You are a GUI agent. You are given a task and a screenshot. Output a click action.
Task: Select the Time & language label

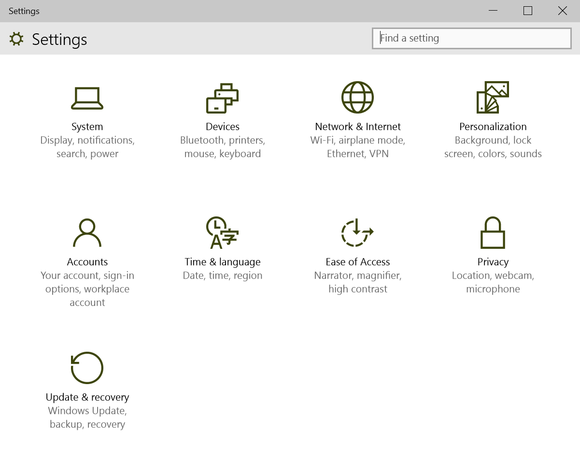222,262
